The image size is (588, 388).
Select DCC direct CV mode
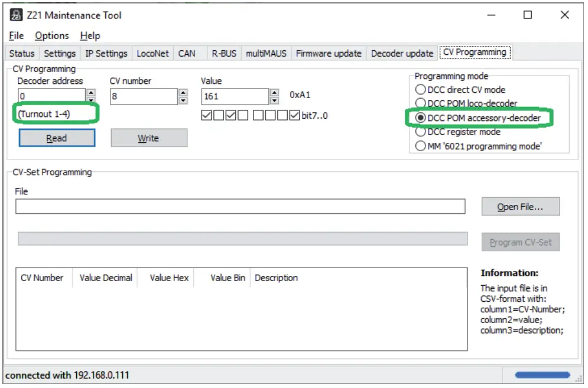click(420, 90)
